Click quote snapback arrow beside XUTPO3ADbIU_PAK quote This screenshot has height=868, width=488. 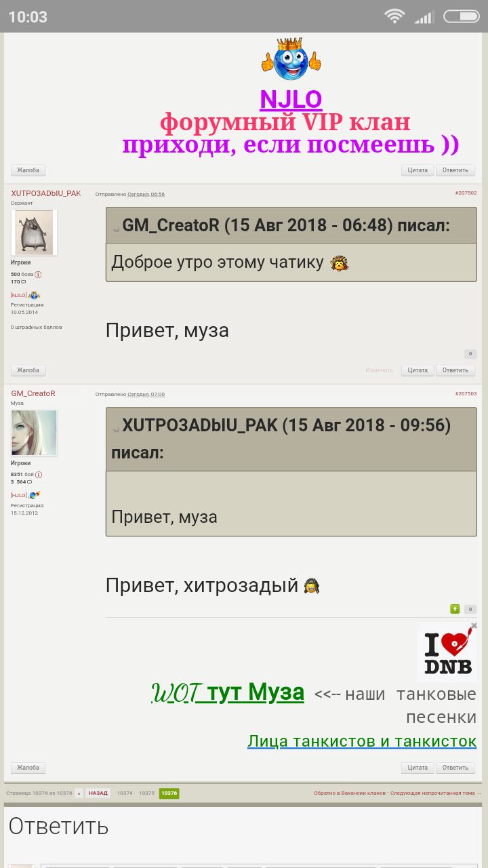116,429
